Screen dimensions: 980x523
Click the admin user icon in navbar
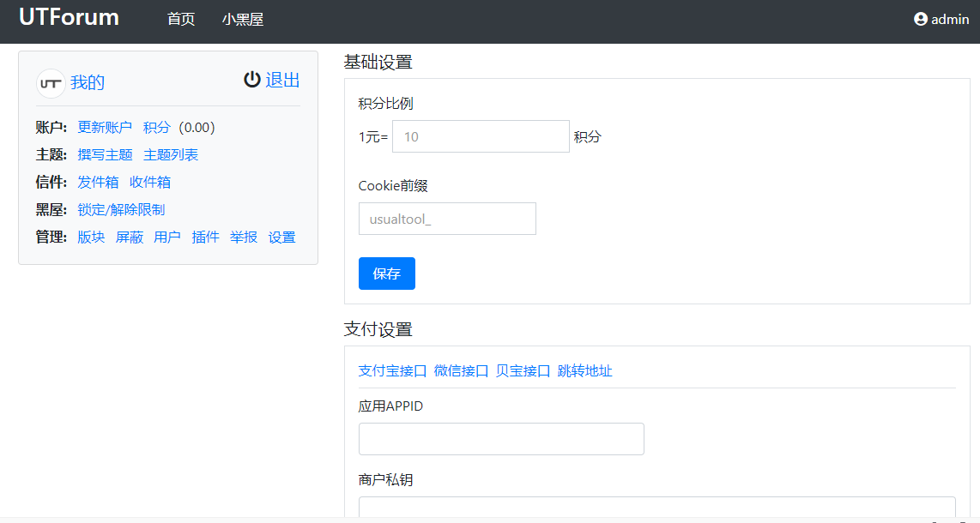click(921, 19)
